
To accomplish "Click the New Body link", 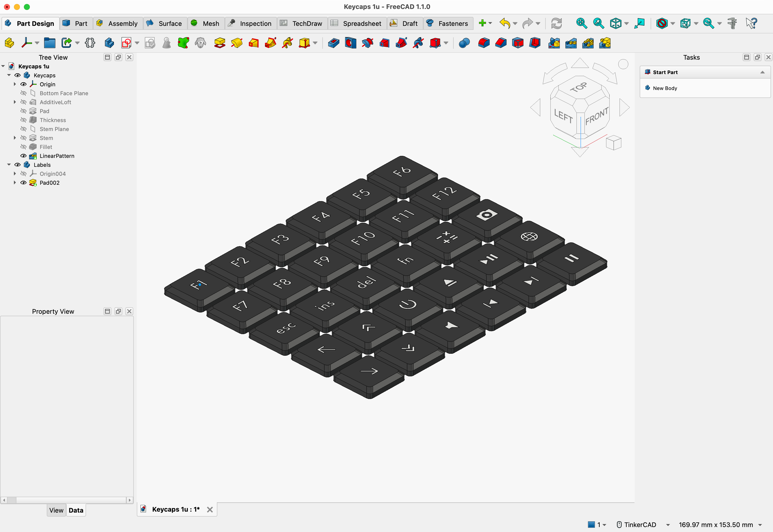I will click(x=665, y=88).
